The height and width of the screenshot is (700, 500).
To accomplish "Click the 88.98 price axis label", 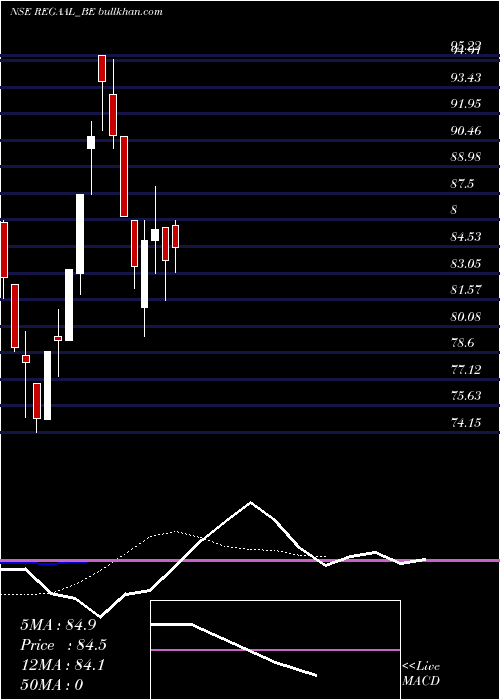I will point(466,157).
